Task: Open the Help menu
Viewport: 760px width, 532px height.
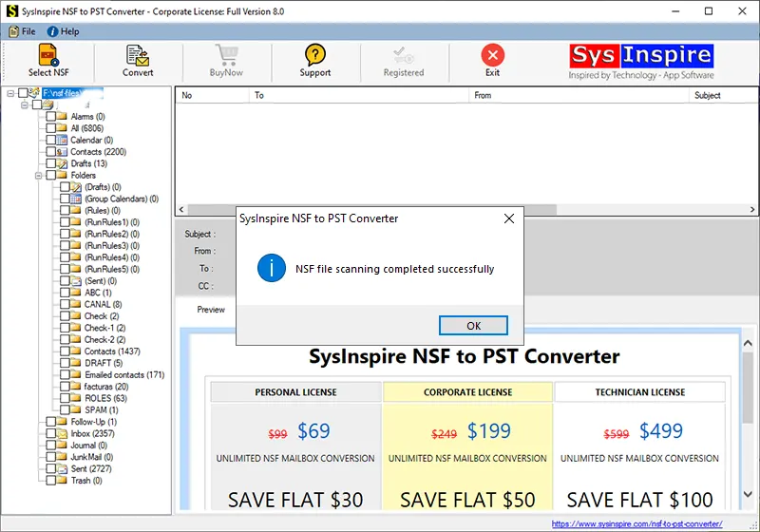Action: pyautogui.click(x=63, y=31)
